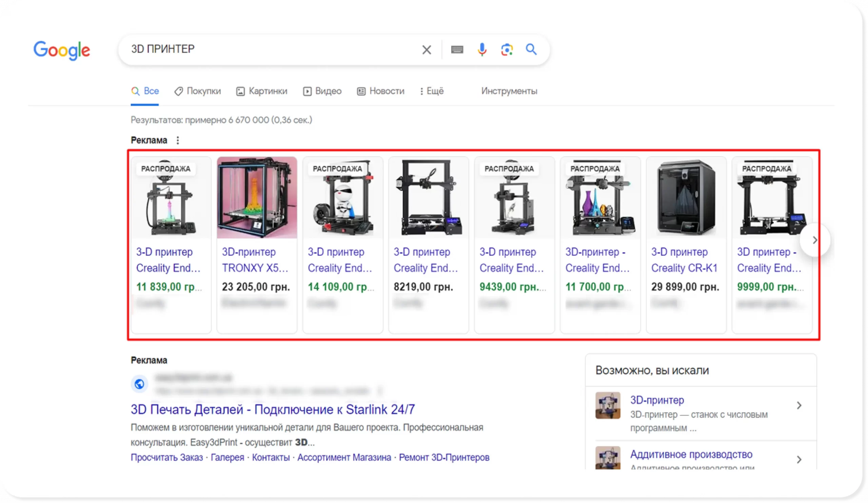
Task: Click the price 29 899,00 грн.
Action: 685,287
